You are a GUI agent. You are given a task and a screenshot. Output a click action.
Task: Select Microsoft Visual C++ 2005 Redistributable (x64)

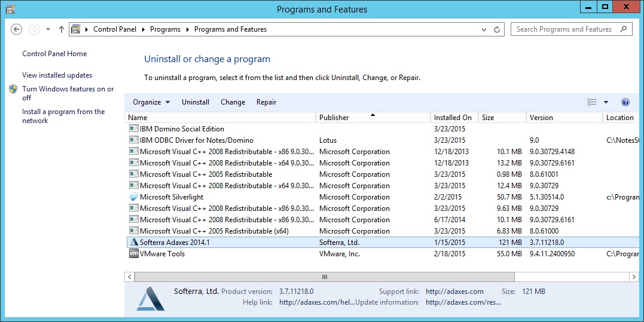(x=214, y=231)
